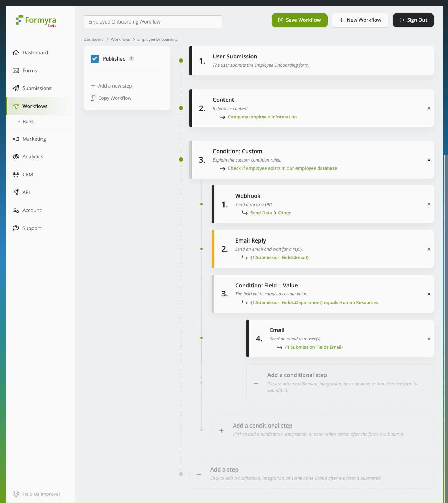Open the Published help tooltip marker

tap(131, 58)
